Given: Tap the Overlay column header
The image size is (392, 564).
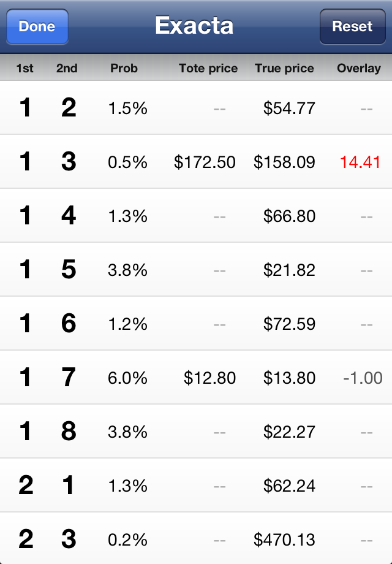Looking at the screenshot, I should coord(358,68).
